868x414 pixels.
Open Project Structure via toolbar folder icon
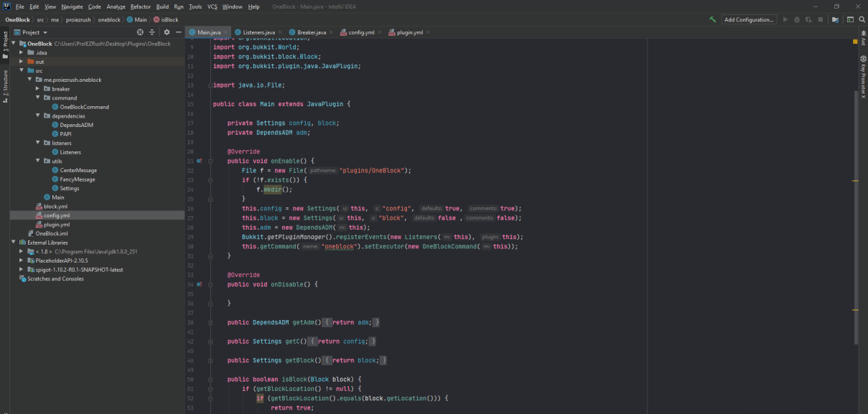point(835,19)
